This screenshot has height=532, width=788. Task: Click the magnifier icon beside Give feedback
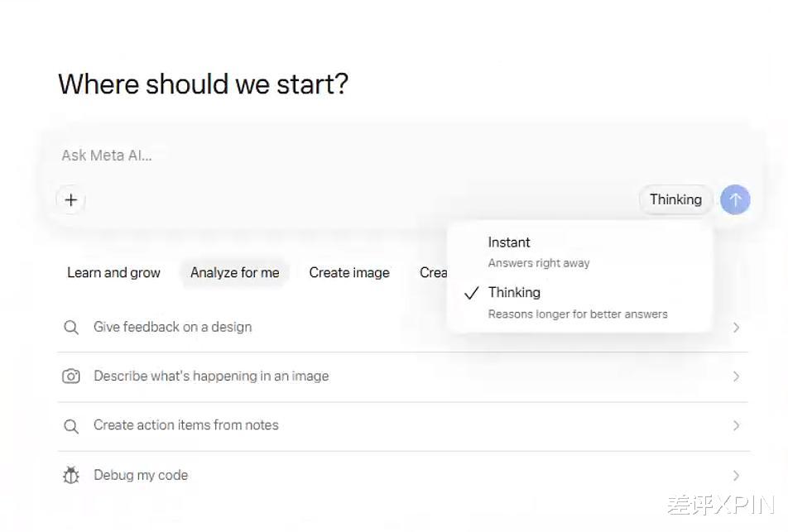tap(71, 328)
